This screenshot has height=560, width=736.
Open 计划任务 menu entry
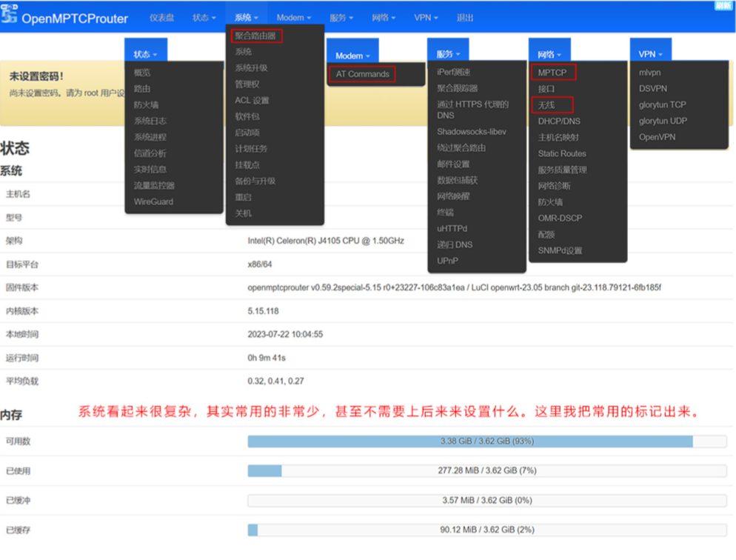251,149
